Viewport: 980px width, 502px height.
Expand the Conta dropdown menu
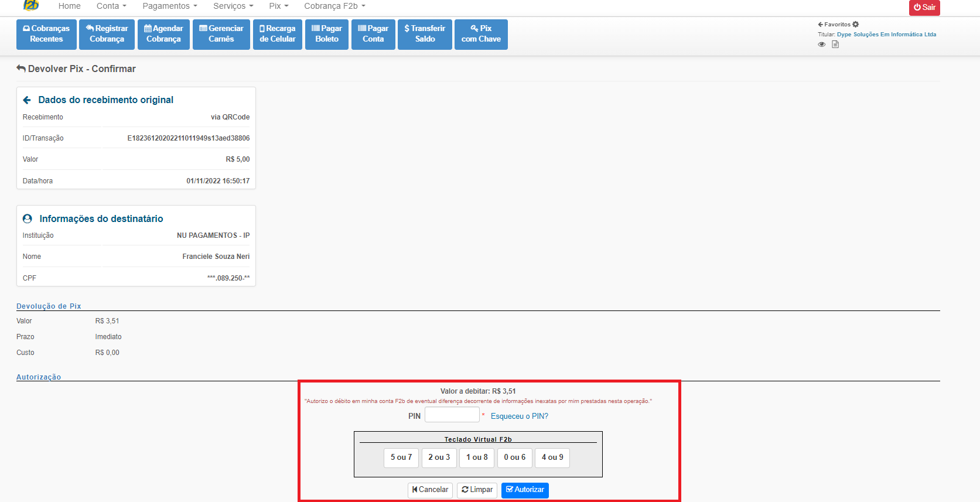click(x=111, y=6)
